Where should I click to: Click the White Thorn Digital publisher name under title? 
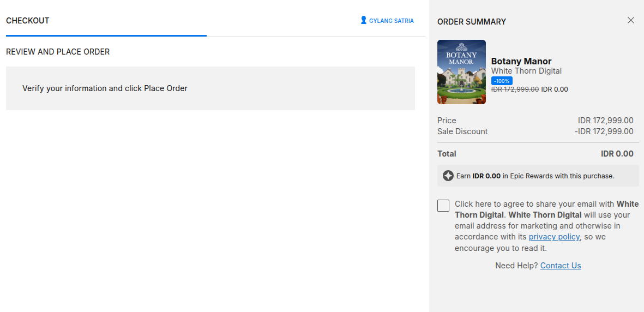(x=526, y=71)
